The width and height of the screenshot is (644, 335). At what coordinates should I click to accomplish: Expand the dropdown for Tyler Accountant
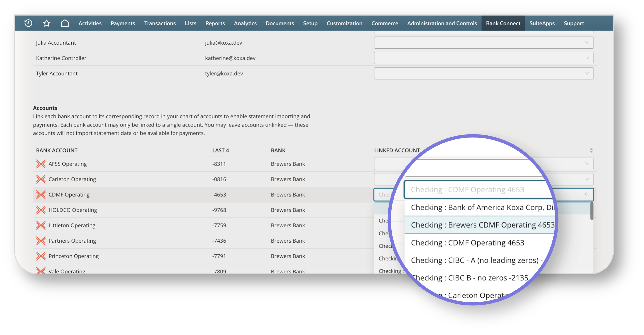pyautogui.click(x=483, y=73)
